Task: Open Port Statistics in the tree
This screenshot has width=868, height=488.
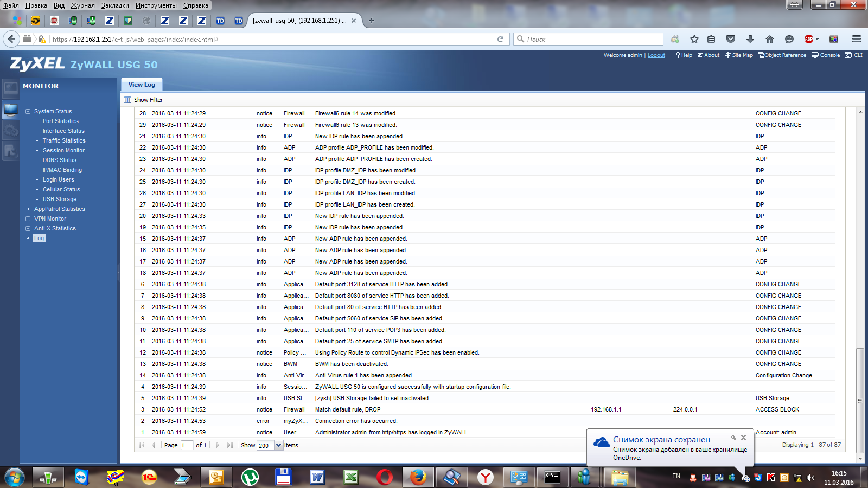Action: (61, 121)
